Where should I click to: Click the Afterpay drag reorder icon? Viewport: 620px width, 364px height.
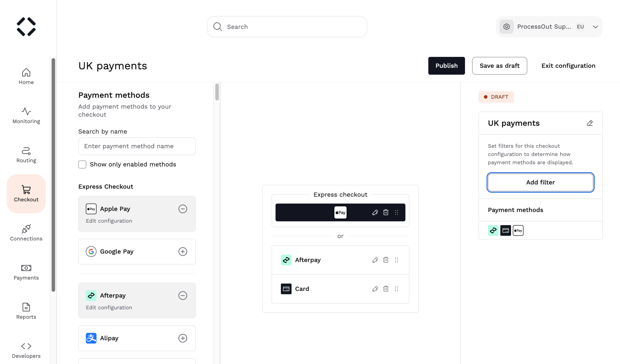click(397, 260)
